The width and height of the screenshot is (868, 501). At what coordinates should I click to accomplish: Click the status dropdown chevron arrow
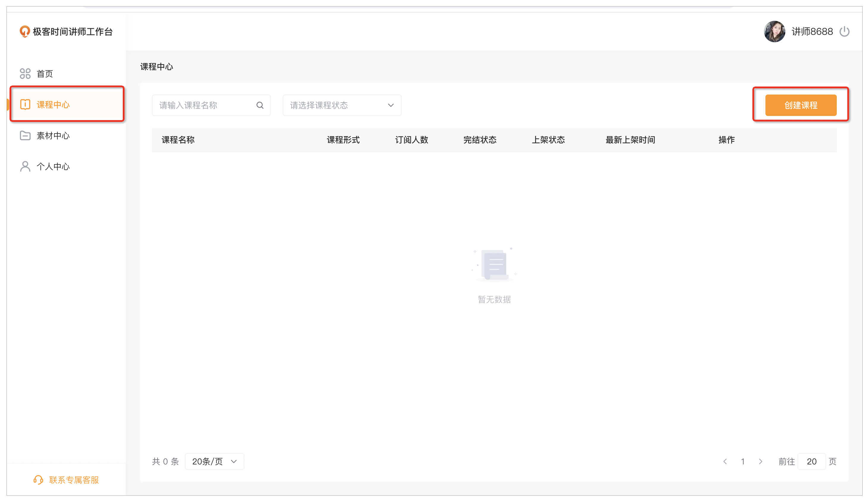(391, 105)
